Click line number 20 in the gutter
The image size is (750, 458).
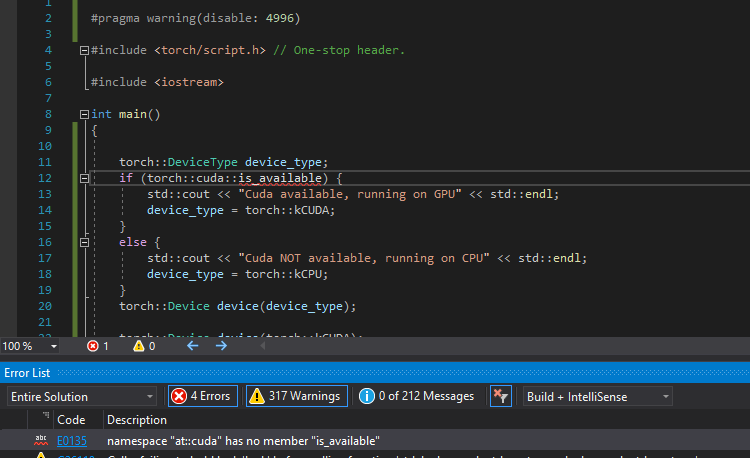point(44,306)
